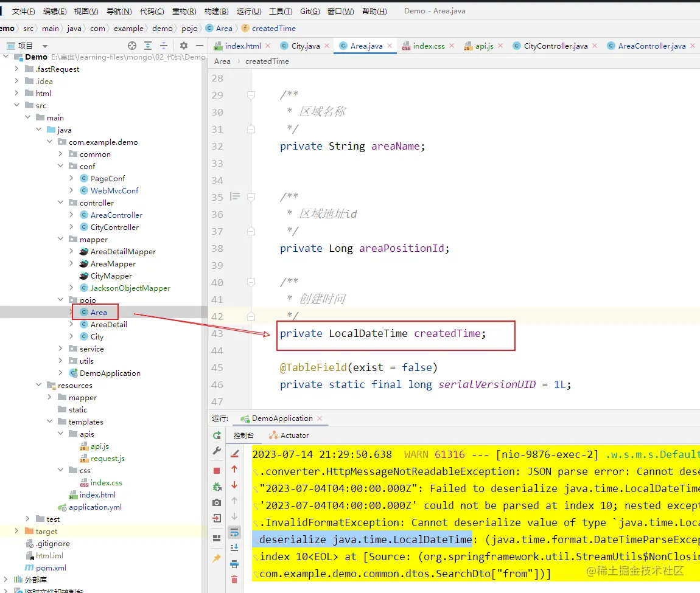The image size is (700, 593).
Task: Clear console highlight using red eraser icon
Action: coord(234,454)
